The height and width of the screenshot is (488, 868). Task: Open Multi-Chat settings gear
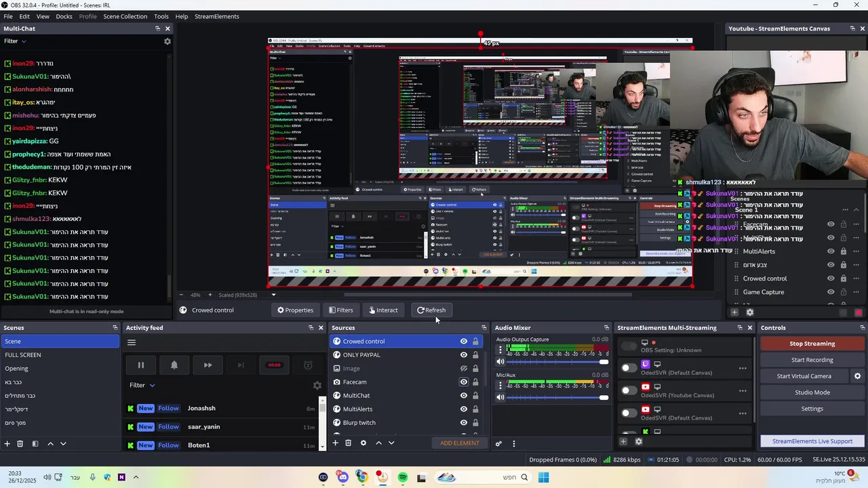(x=167, y=41)
